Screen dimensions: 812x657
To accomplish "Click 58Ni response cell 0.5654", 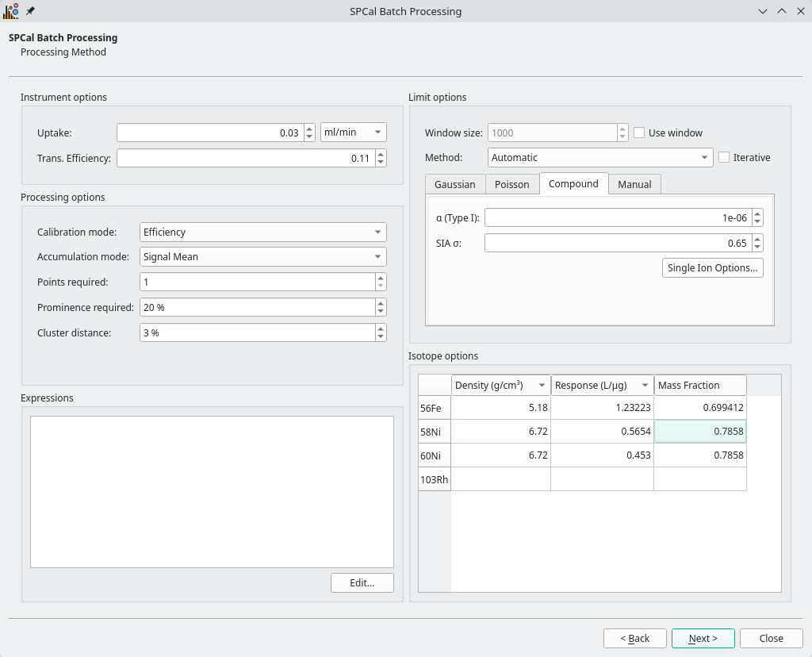I will coord(603,432).
